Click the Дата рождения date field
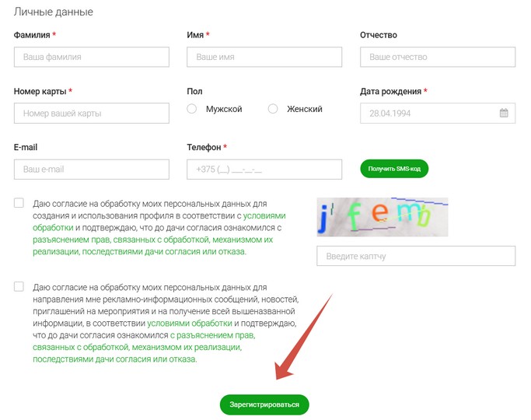This screenshot has height=420, width=531. (438, 113)
